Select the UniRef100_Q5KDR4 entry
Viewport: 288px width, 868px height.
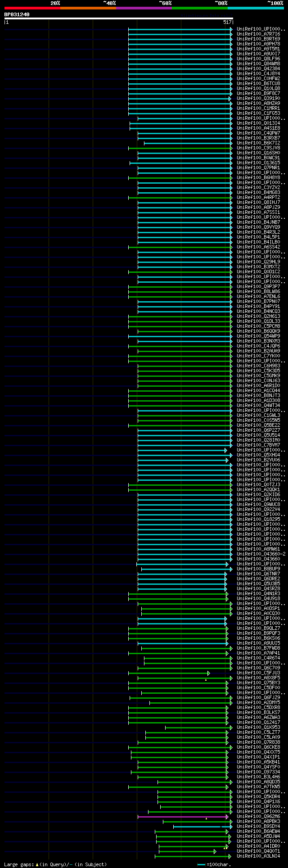tap(258, 797)
